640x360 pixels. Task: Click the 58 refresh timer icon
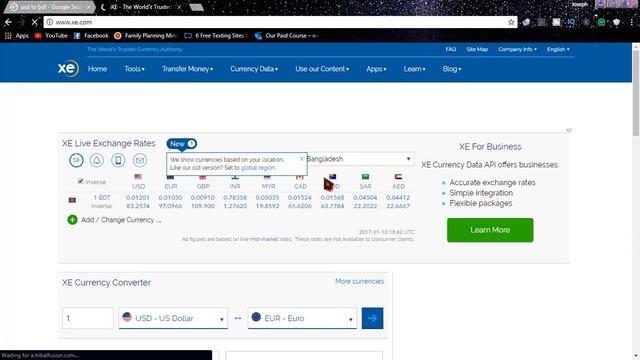pyautogui.click(x=76, y=160)
